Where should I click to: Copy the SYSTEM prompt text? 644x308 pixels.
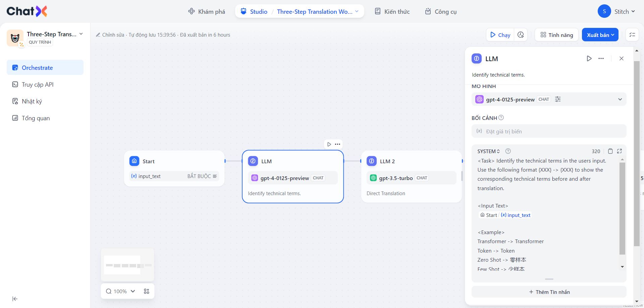coord(610,151)
